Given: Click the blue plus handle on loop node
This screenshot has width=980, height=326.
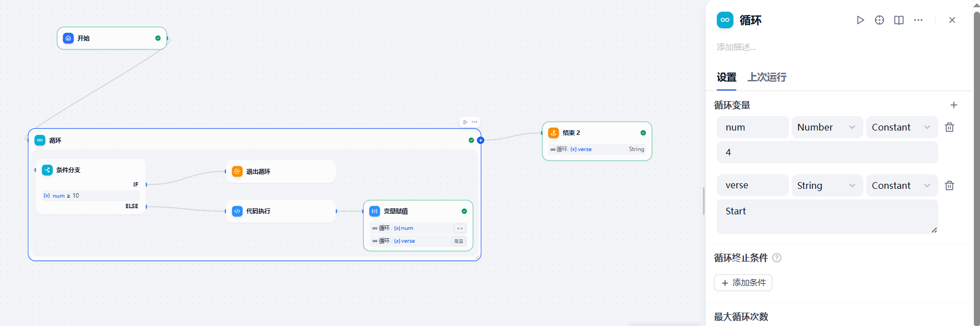Looking at the screenshot, I should 481,141.
